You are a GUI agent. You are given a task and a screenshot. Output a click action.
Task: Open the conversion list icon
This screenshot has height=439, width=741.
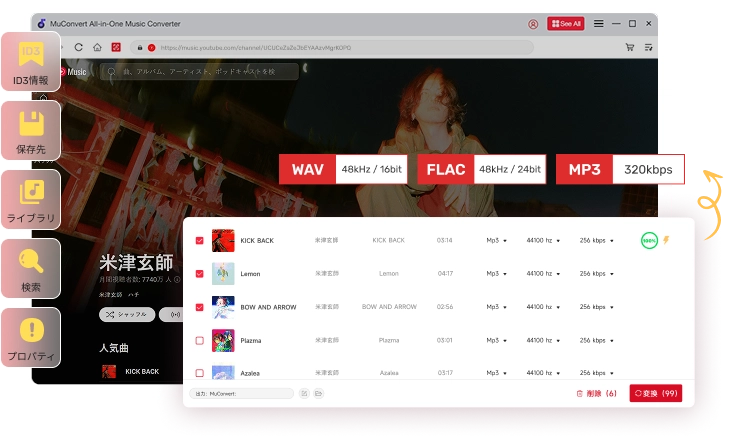click(648, 47)
